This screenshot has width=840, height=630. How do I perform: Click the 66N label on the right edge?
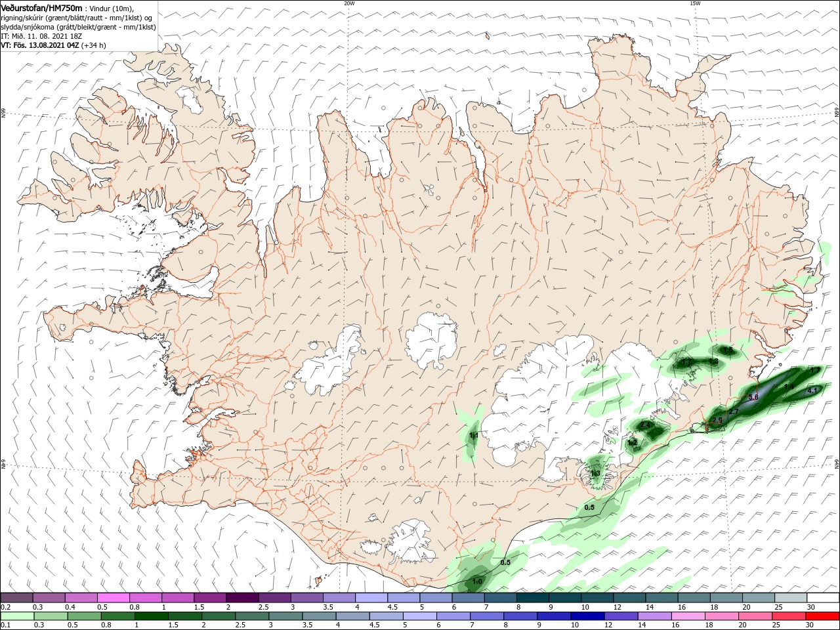pyautogui.click(x=837, y=113)
